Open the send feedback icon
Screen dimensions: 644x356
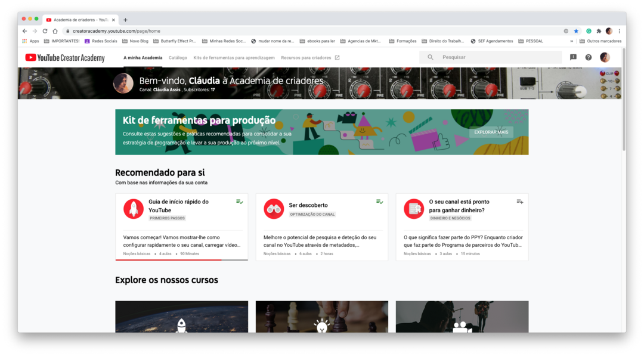(x=574, y=57)
